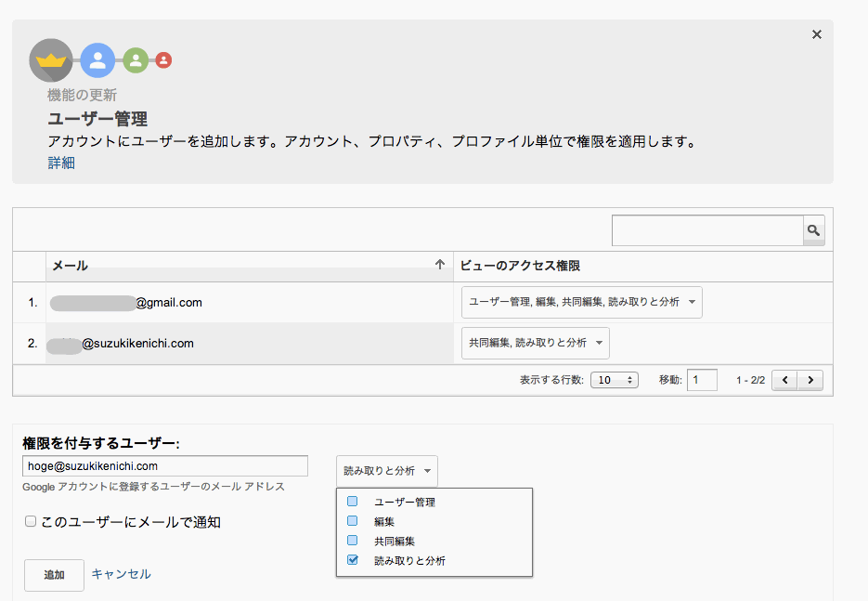Open permissions dropdown for suzukikenichi.com user
The width and height of the screenshot is (868, 601).
[535, 343]
